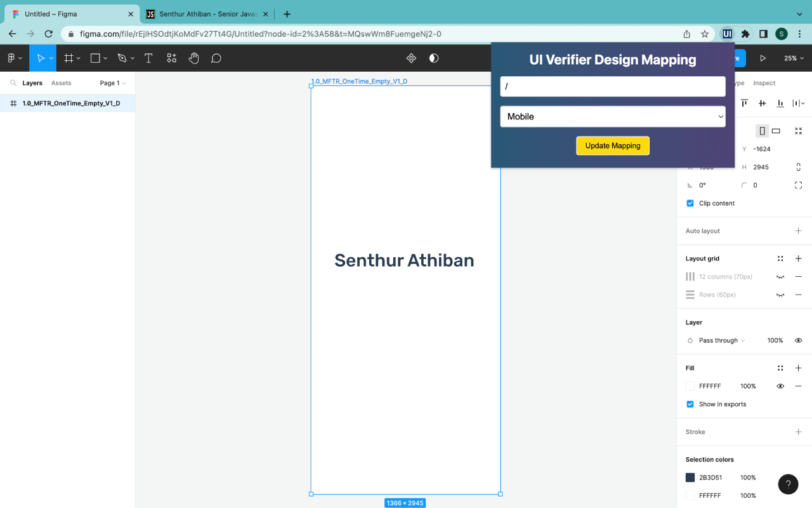Click the resize to fit icon
The image size is (812, 508).
799,131
